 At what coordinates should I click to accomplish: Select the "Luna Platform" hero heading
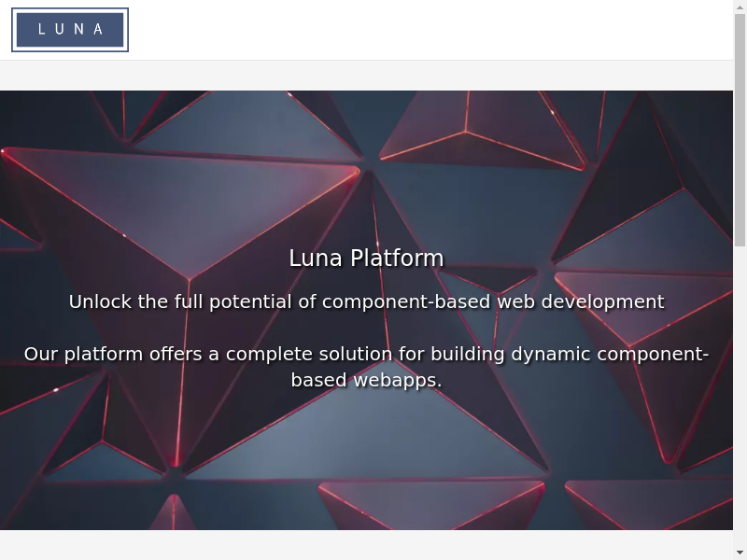tap(366, 259)
